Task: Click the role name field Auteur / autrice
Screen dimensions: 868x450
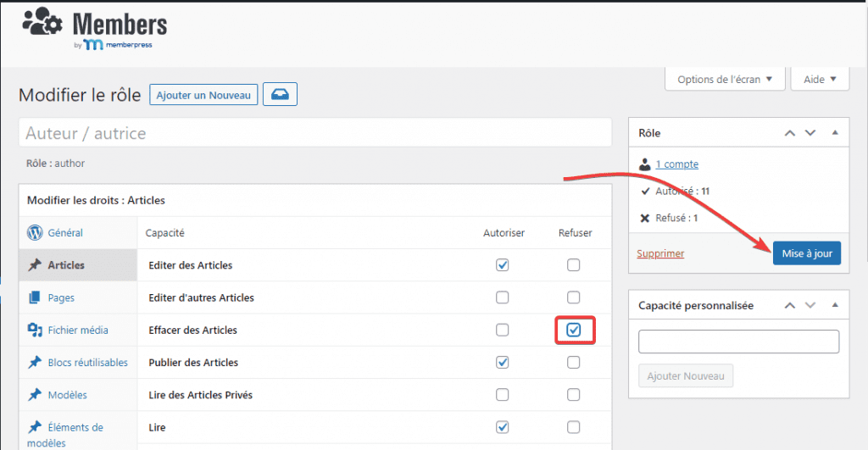Action: coord(315,133)
